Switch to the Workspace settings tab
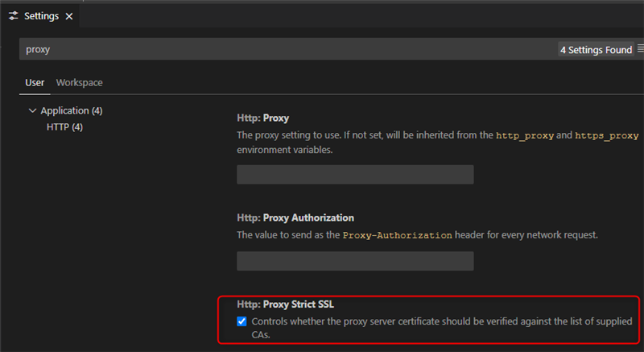 click(79, 82)
